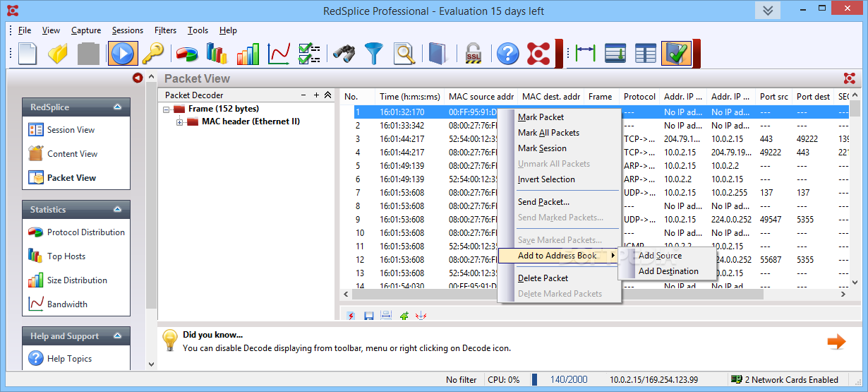Click the size distribution bar chart icon

coord(248,54)
